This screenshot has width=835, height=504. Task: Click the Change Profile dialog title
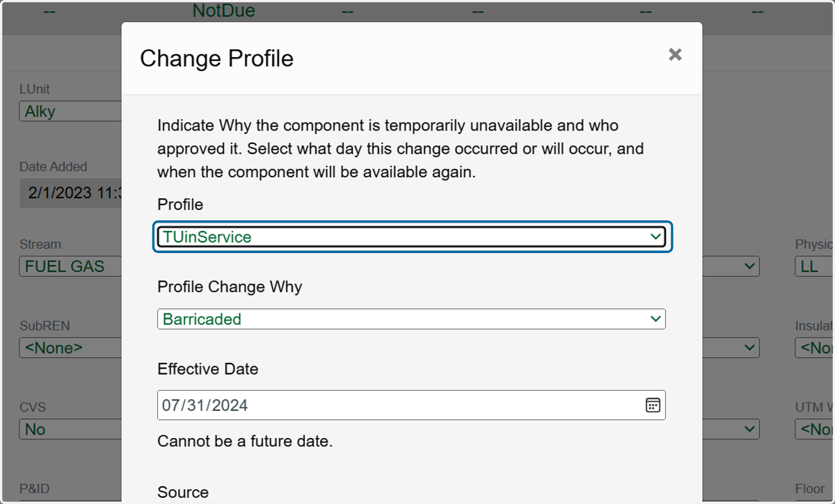coord(216,58)
